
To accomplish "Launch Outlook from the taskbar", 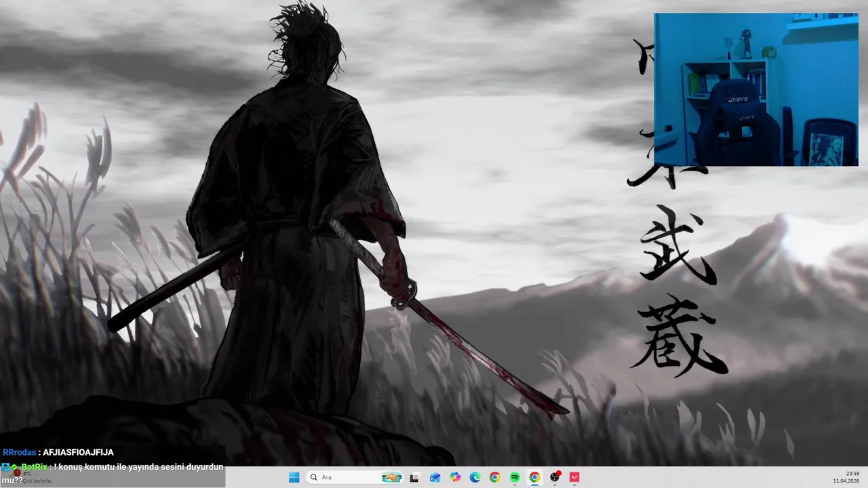I will [435, 477].
